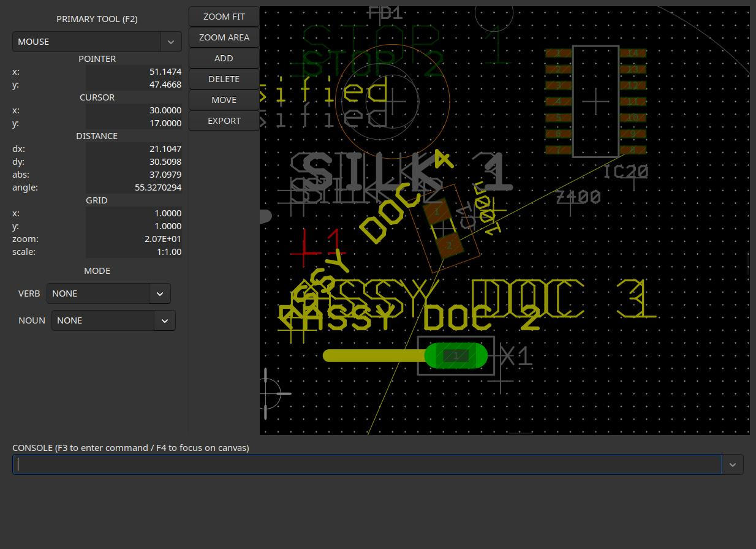Choose the DELETE action button
This screenshot has width=756, height=549.
pyautogui.click(x=224, y=79)
